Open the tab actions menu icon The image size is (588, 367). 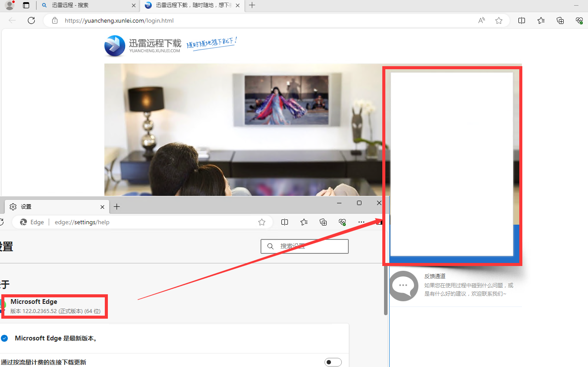26,6
